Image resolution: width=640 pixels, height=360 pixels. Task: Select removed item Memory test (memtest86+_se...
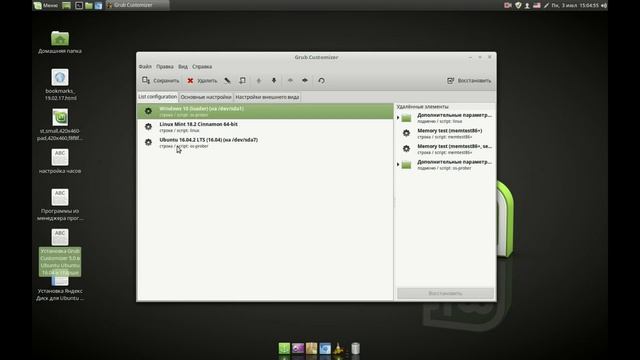click(445, 149)
